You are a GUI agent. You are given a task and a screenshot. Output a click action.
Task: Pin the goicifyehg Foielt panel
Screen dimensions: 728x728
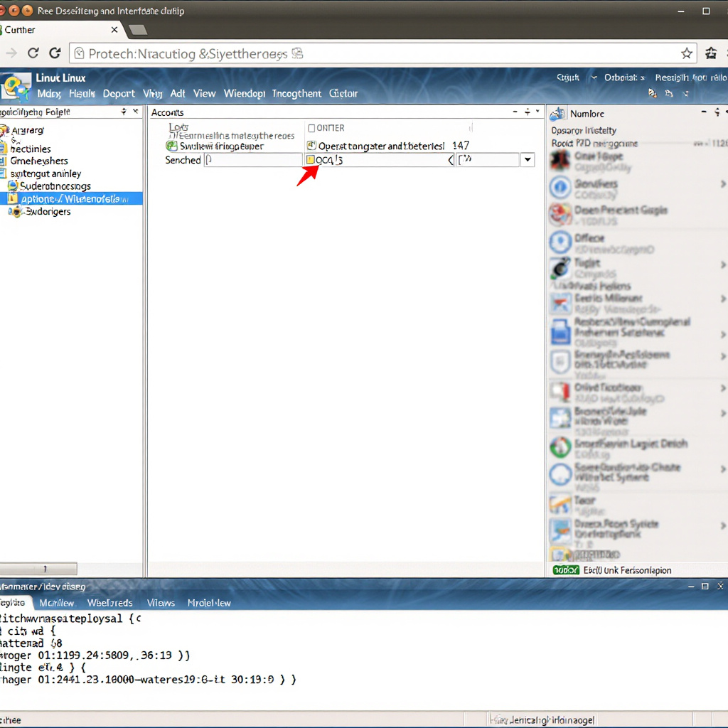coord(124,112)
